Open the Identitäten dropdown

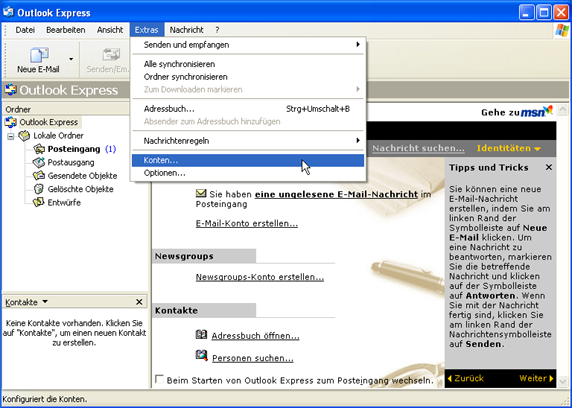[509, 148]
